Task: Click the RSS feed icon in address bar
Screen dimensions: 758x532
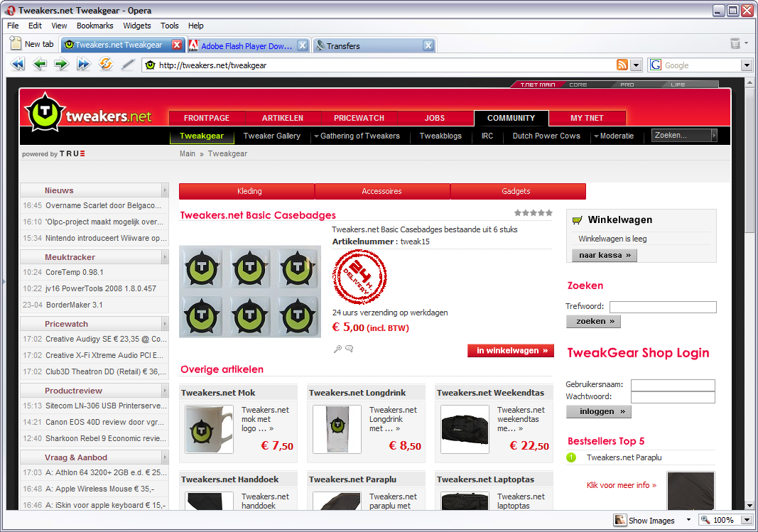Action: [x=622, y=65]
